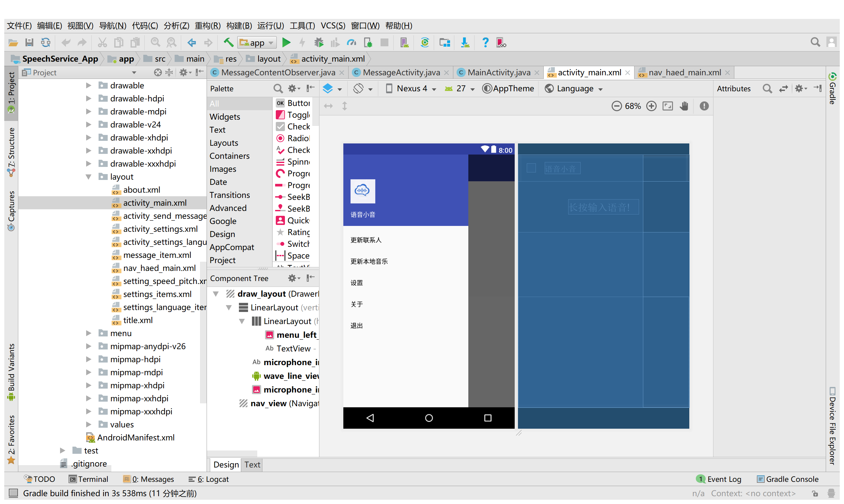Click the Sync Project with Gradle icon
This screenshot has height=504, width=844.
pos(425,42)
